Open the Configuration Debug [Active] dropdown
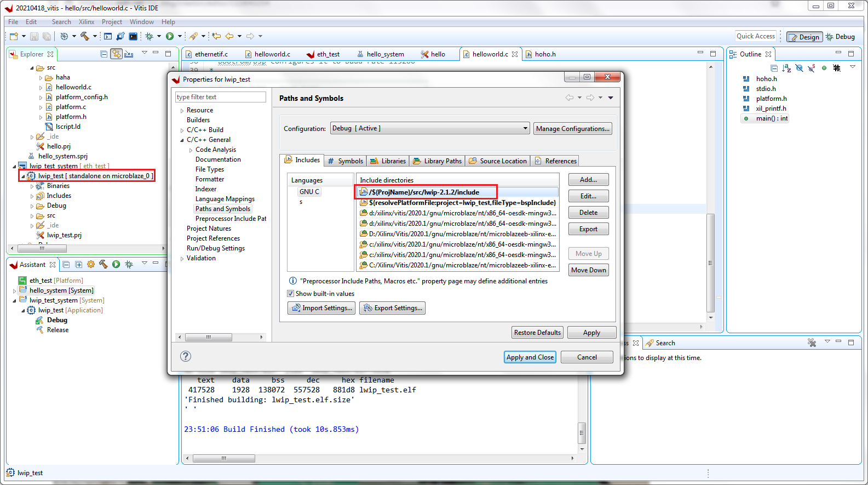The height and width of the screenshot is (485, 868). (430, 128)
